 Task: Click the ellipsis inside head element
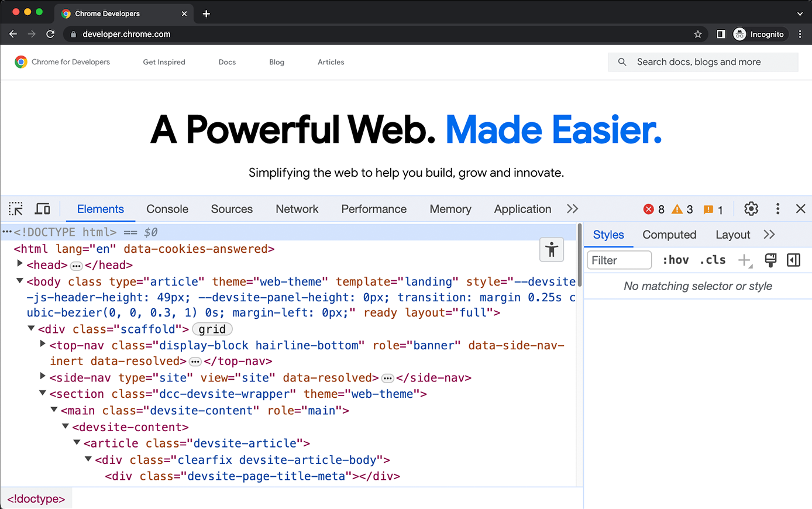(x=76, y=266)
